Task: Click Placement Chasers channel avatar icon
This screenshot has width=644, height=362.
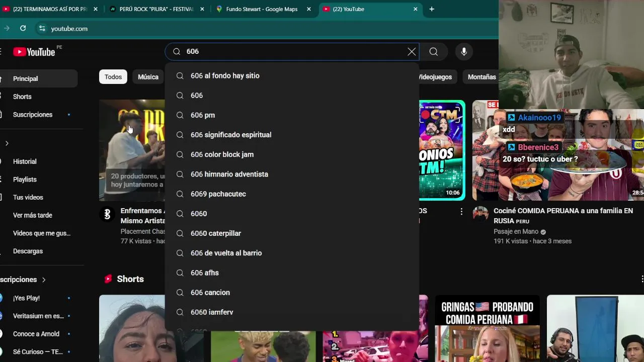Action: [x=107, y=214]
